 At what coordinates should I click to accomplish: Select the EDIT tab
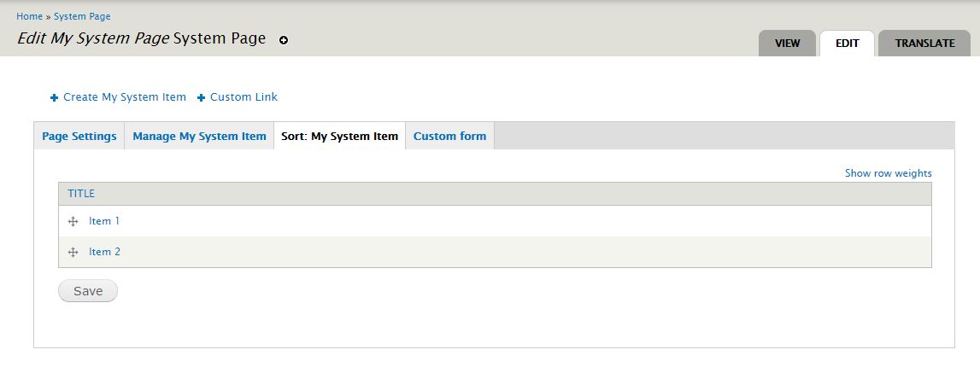tap(847, 43)
